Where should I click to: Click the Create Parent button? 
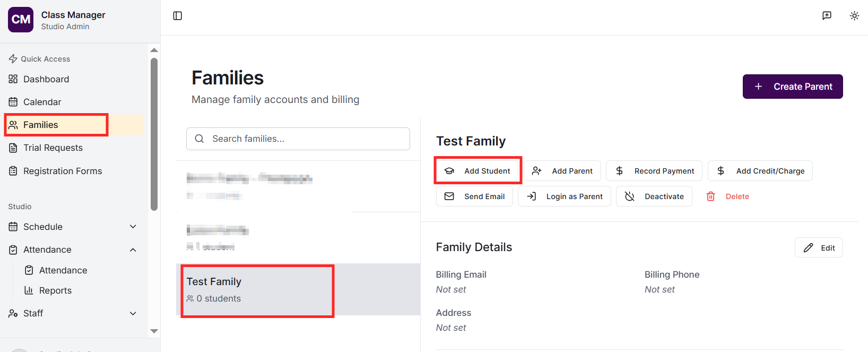(x=793, y=87)
